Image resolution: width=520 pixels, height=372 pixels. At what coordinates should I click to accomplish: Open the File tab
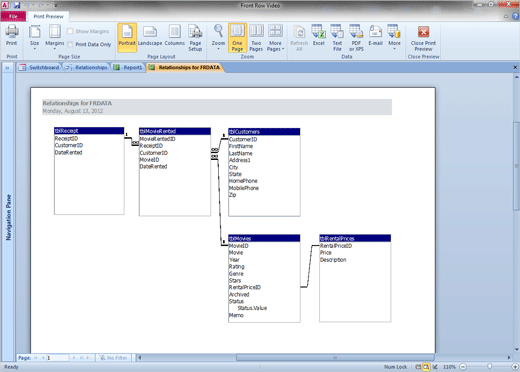[x=13, y=16]
